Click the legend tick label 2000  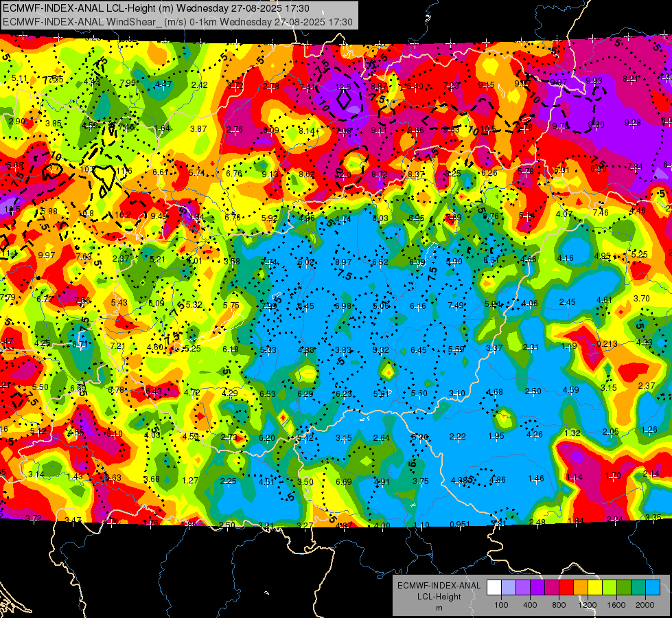(645, 605)
